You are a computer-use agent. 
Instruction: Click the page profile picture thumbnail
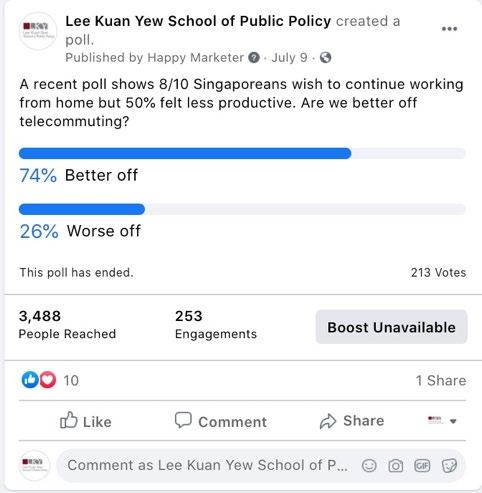click(x=38, y=31)
